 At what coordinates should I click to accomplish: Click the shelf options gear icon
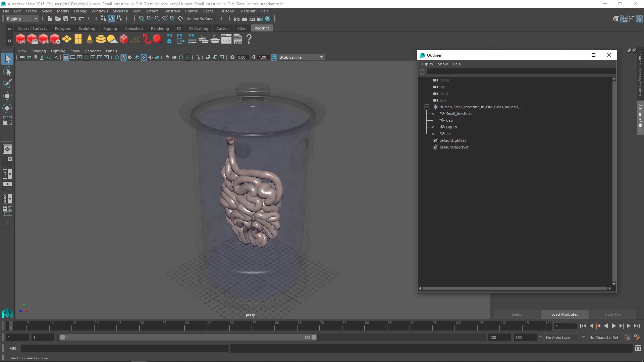coord(9,41)
